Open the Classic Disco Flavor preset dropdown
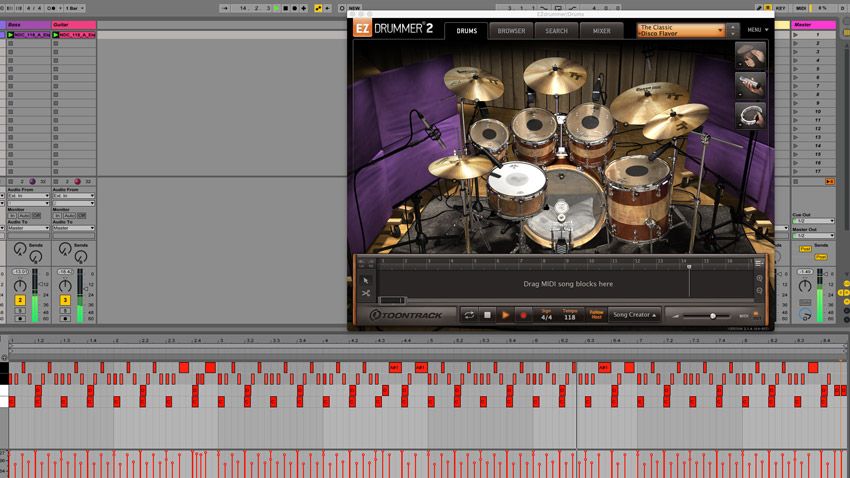Image resolution: width=850 pixels, height=478 pixels. 681,30
